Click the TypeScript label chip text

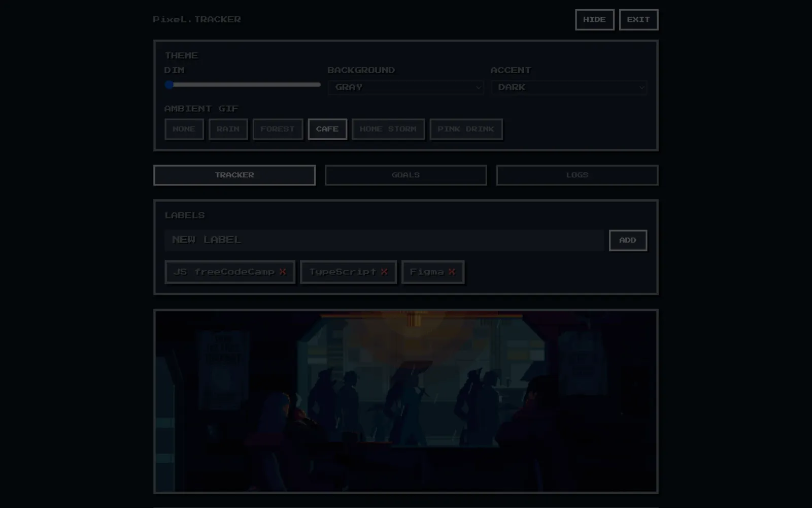343,272
